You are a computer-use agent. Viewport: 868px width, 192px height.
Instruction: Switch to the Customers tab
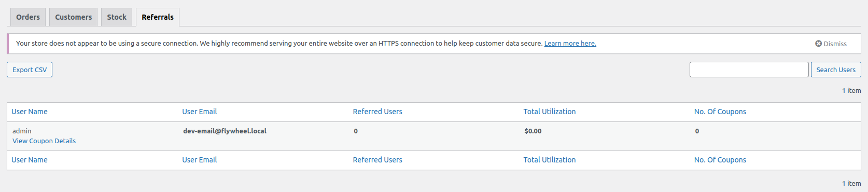[x=74, y=17]
